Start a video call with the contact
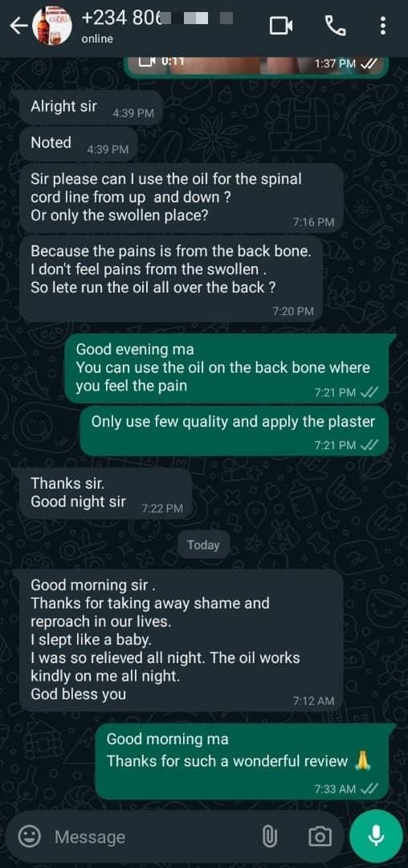 coord(281,26)
